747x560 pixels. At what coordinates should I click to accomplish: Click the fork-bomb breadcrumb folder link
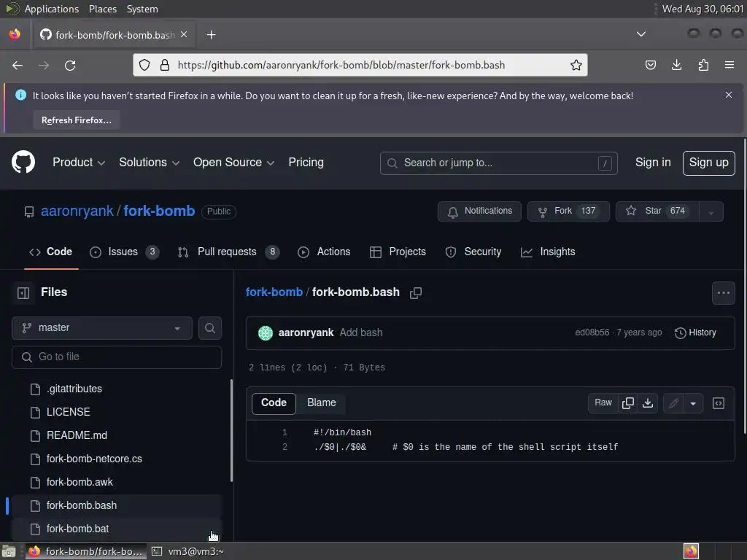tap(274, 292)
